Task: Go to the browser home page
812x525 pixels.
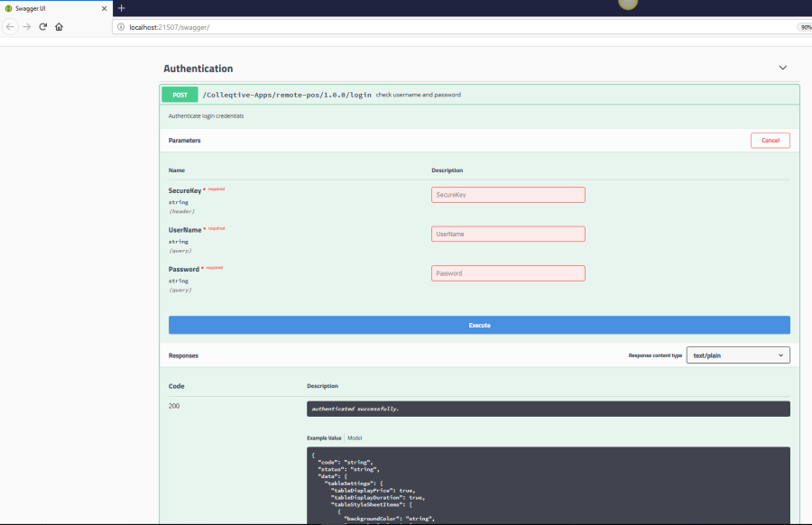Action: click(x=59, y=27)
